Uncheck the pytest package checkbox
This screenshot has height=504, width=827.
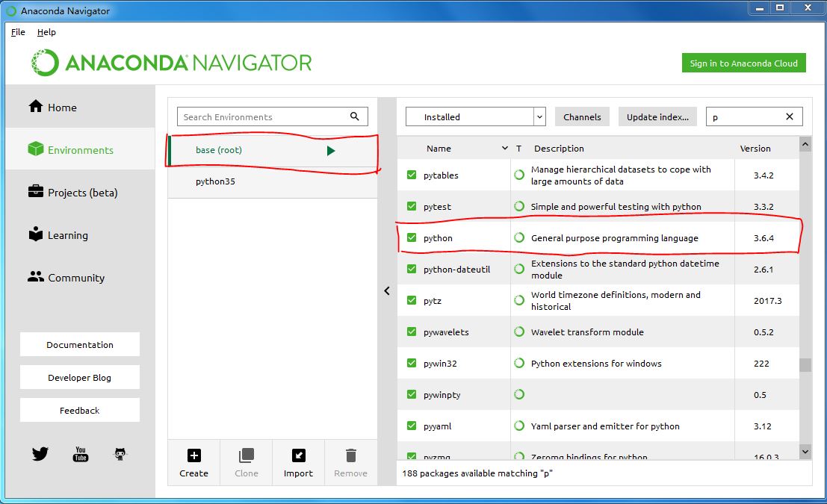pos(412,206)
